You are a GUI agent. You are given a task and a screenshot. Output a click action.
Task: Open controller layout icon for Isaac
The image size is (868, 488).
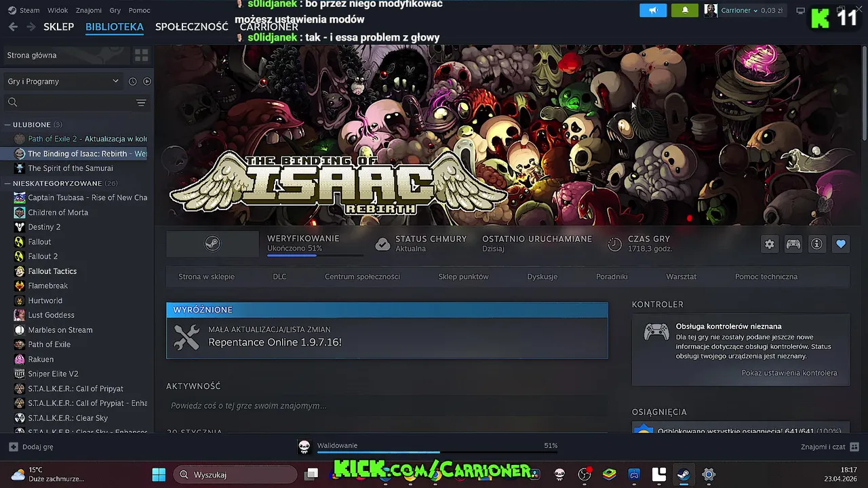click(793, 244)
